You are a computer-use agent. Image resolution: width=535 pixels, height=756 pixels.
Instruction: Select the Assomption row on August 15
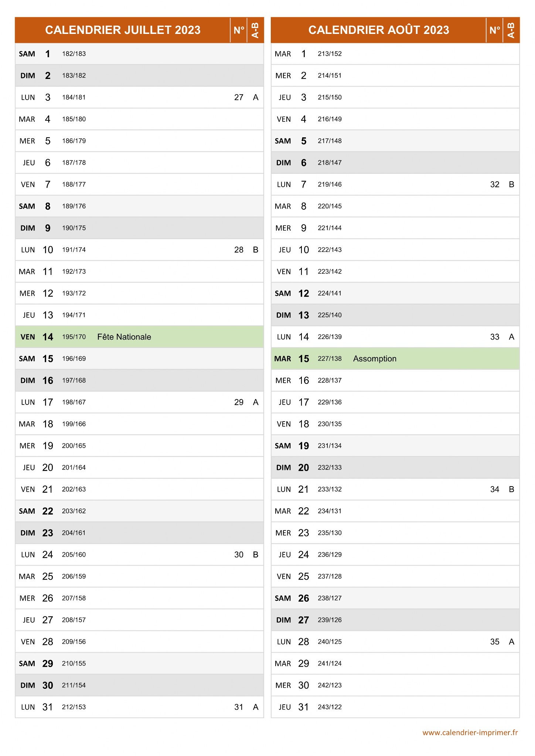point(395,358)
